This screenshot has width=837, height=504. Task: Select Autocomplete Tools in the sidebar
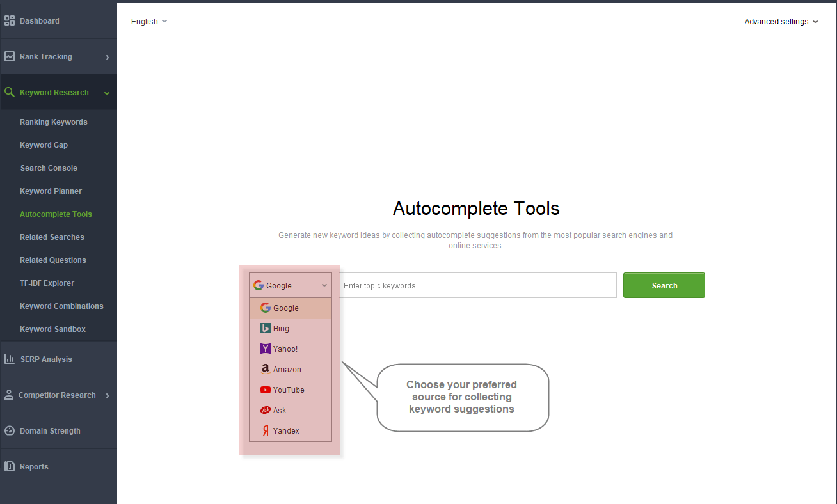point(56,214)
